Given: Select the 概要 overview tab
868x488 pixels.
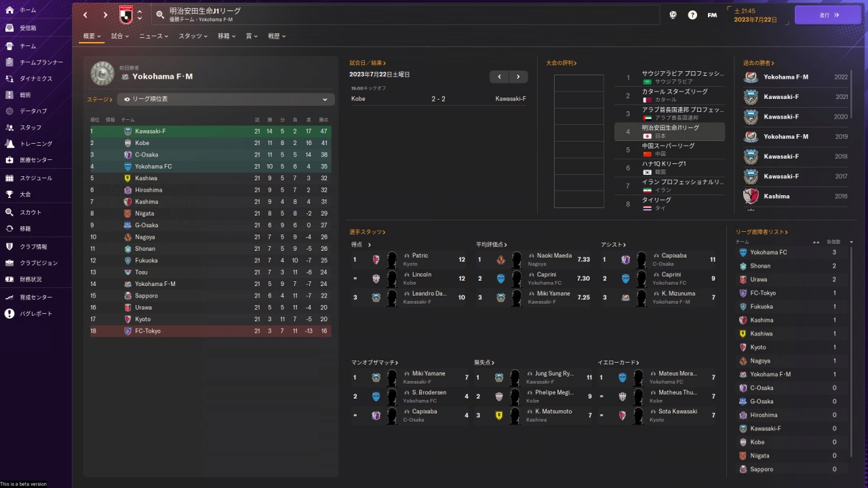Looking at the screenshot, I should tap(92, 36).
